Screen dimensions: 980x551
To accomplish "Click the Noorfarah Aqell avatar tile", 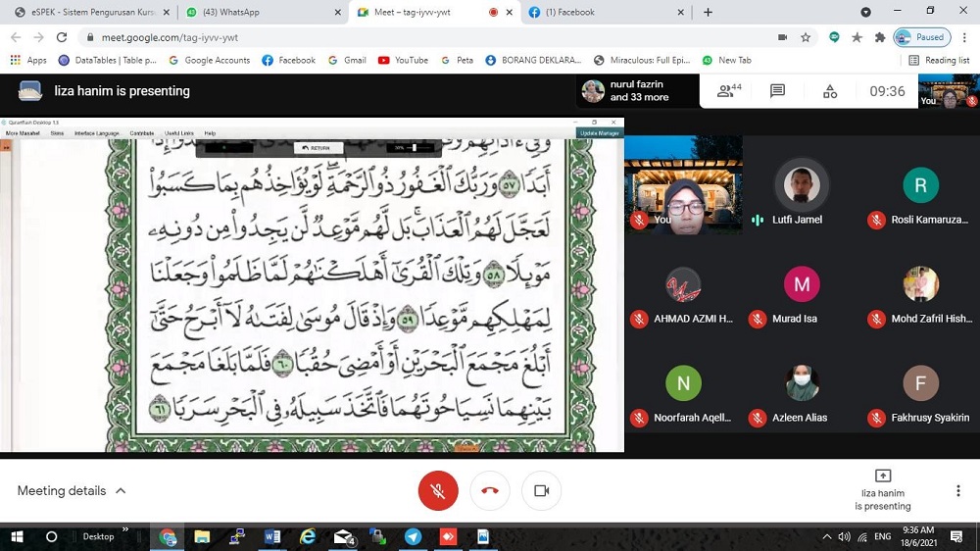I will point(683,383).
